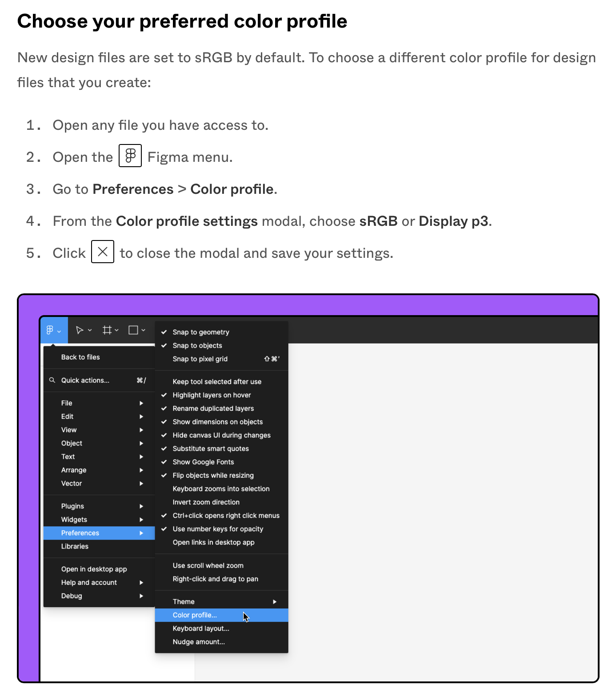Viewport: 616px width, 697px height.
Task: Expand the Vector submenu
Action: [x=99, y=483]
